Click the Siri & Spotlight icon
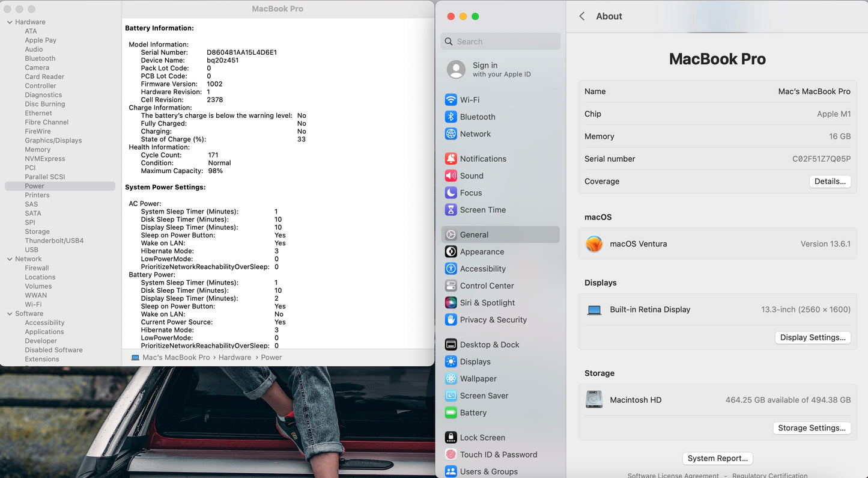The image size is (868, 478). (x=451, y=303)
